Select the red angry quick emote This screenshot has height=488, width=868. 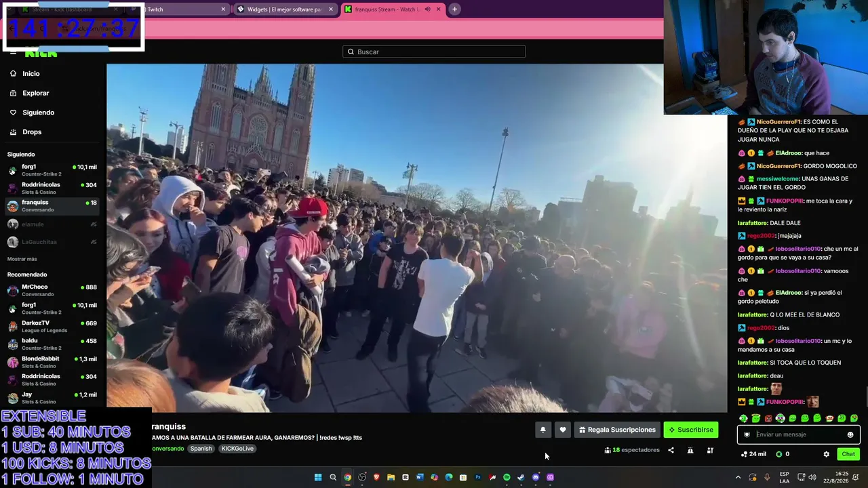click(x=768, y=418)
